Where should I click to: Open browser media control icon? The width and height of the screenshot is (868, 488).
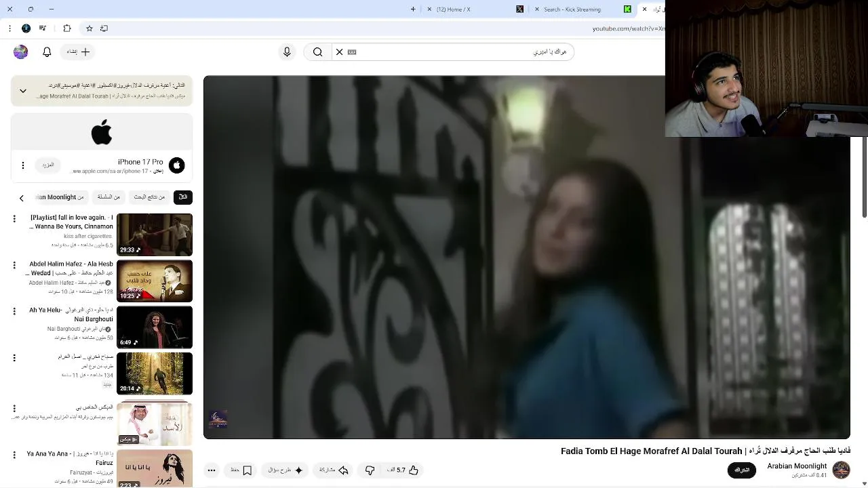pyautogui.click(x=43, y=28)
